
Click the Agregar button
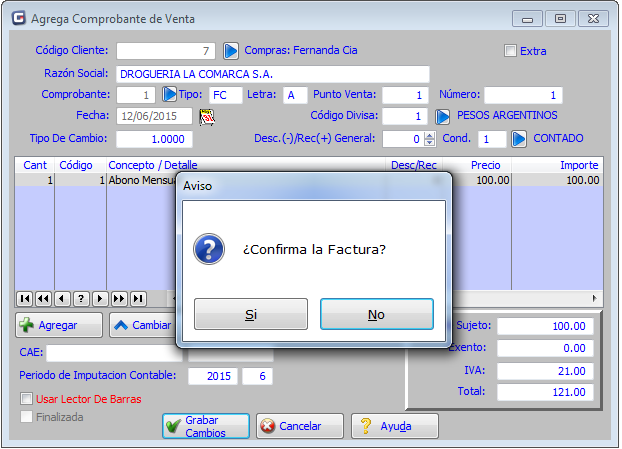click(60, 325)
